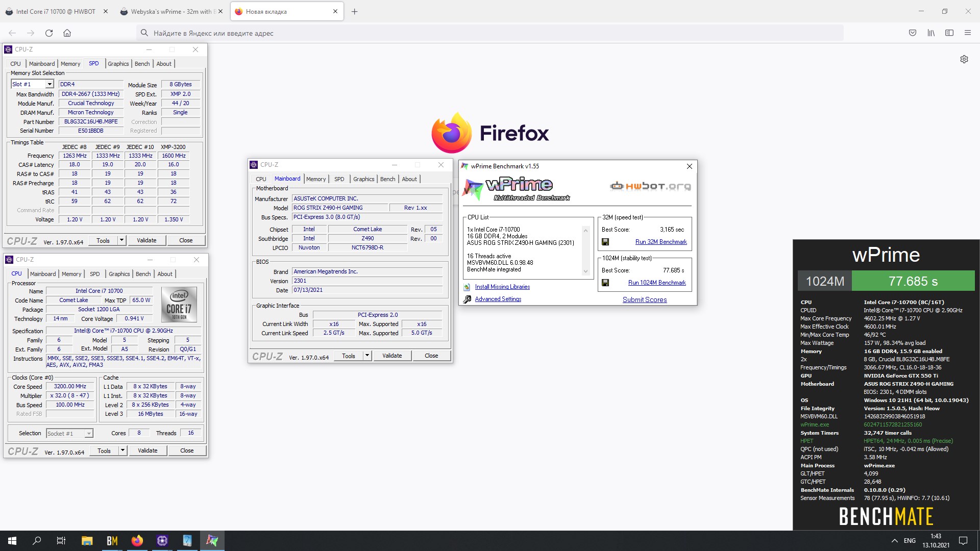Open the Slot #1 memory slot dropdown
980x551 pixels.
(x=50, y=84)
